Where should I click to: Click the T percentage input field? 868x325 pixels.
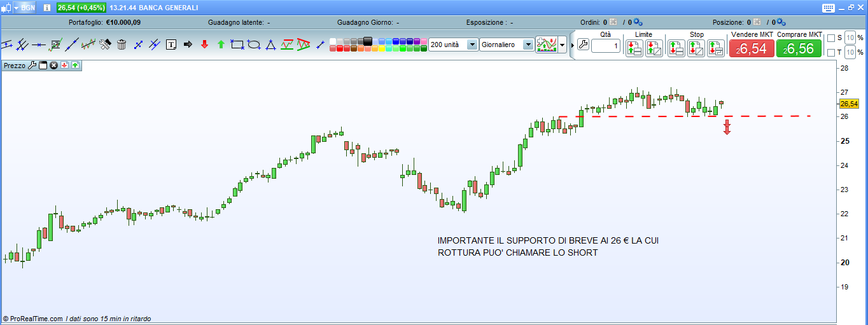coord(850,52)
